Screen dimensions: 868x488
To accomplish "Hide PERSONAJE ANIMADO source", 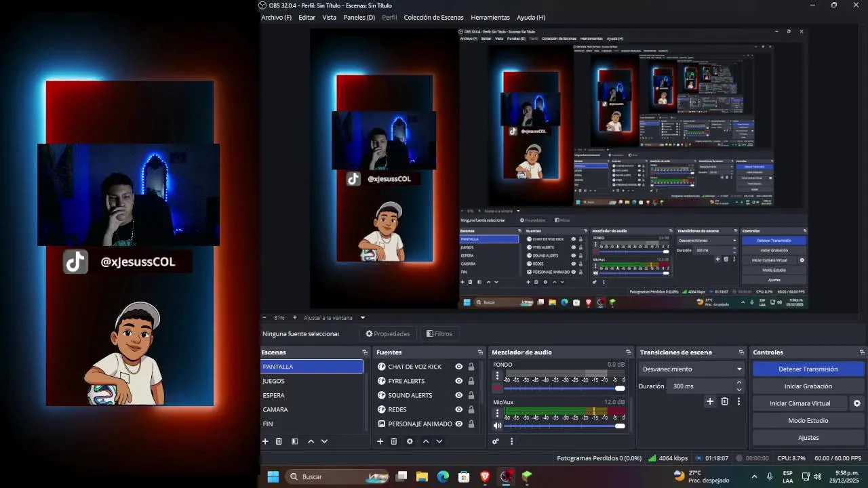I will [458, 424].
